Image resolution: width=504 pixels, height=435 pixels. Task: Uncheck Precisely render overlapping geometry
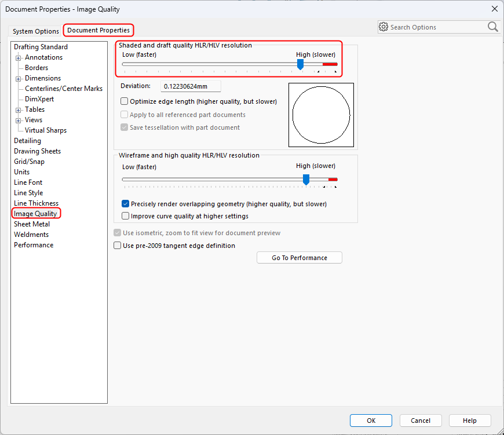pyautogui.click(x=126, y=204)
